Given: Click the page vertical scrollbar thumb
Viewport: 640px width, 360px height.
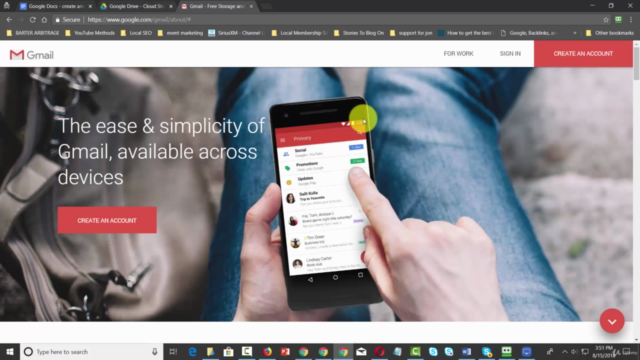Looking at the screenshot, I should (x=636, y=63).
